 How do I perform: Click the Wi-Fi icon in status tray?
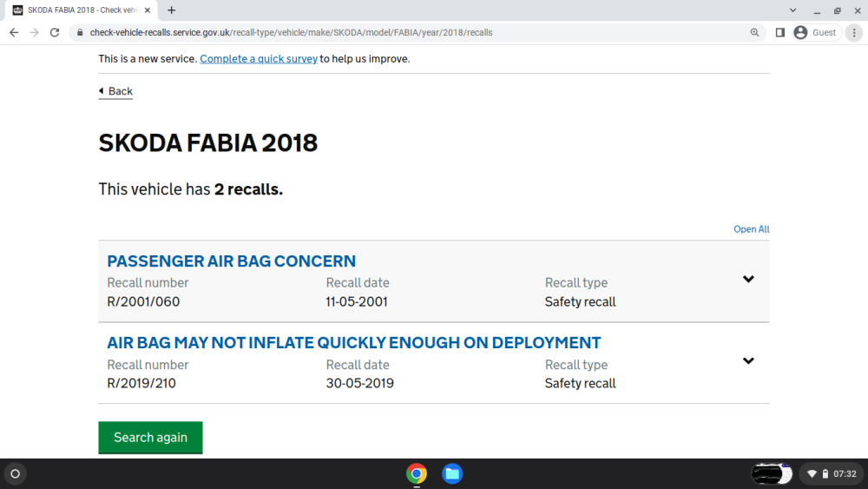point(812,474)
